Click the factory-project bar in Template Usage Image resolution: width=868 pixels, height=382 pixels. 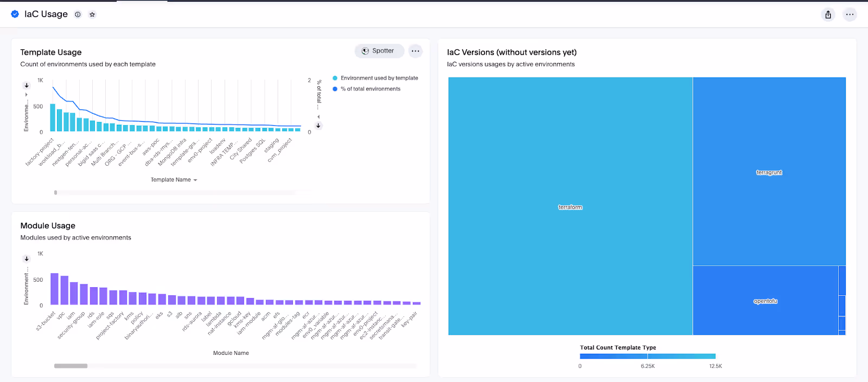pos(53,118)
